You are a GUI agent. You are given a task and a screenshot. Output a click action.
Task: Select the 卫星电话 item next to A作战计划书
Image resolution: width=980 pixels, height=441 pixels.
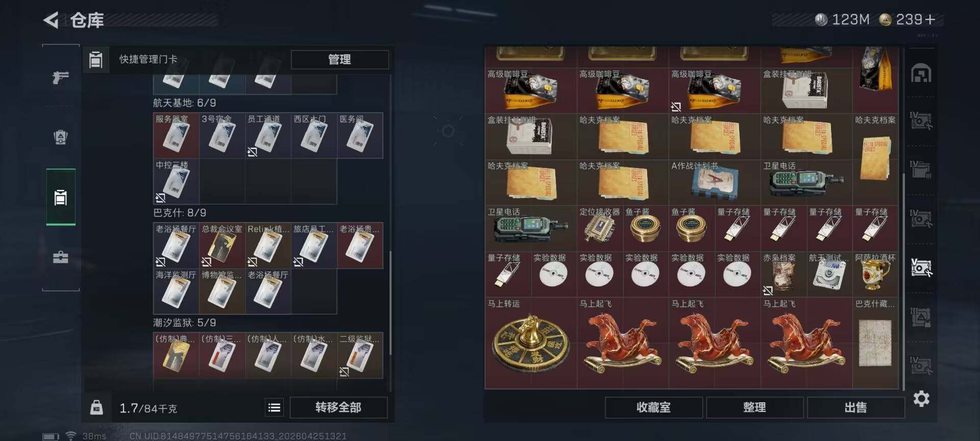point(806,182)
